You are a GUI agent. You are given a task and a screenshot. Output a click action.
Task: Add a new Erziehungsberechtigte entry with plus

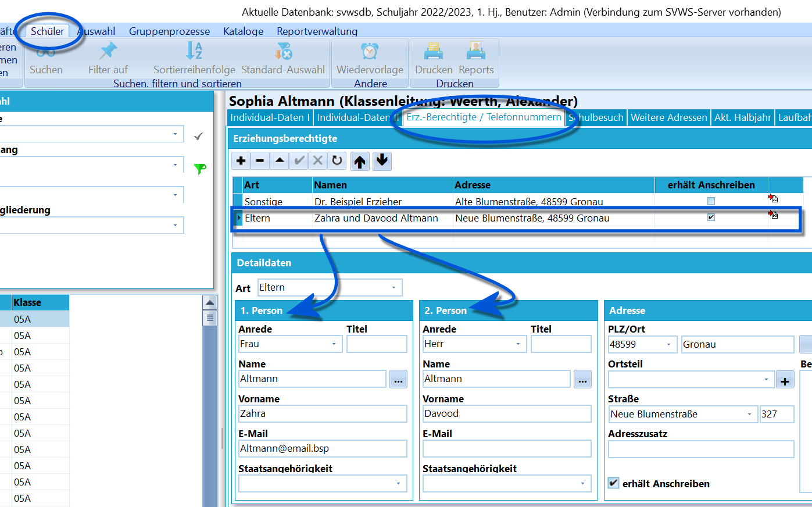(241, 160)
